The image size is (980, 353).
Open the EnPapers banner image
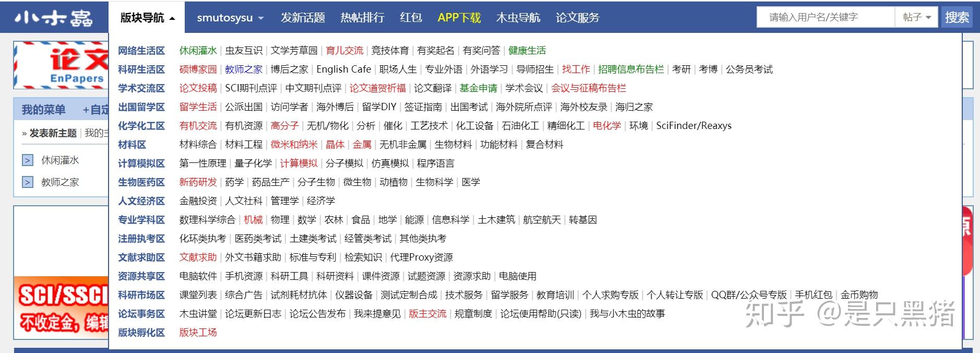(61, 65)
